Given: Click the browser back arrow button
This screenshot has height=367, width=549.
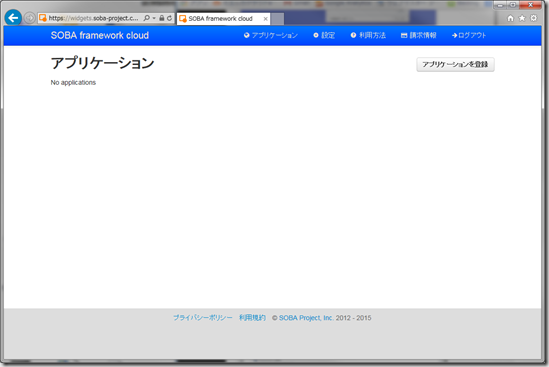Looking at the screenshot, I should pyautogui.click(x=13, y=18).
